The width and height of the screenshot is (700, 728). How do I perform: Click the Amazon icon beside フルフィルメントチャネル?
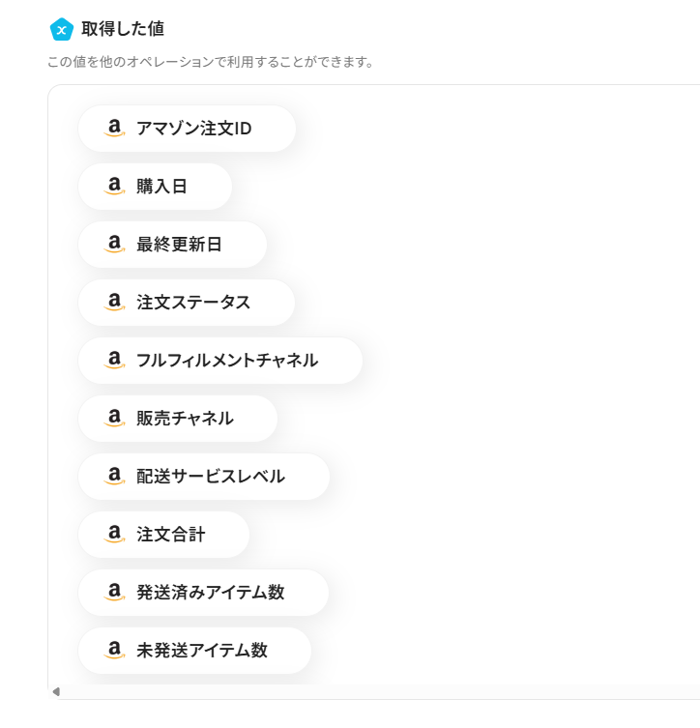(115, 361)
